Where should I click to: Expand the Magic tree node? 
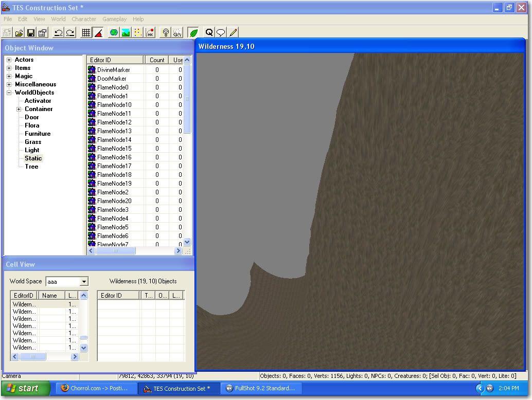(x=9, y=76)
